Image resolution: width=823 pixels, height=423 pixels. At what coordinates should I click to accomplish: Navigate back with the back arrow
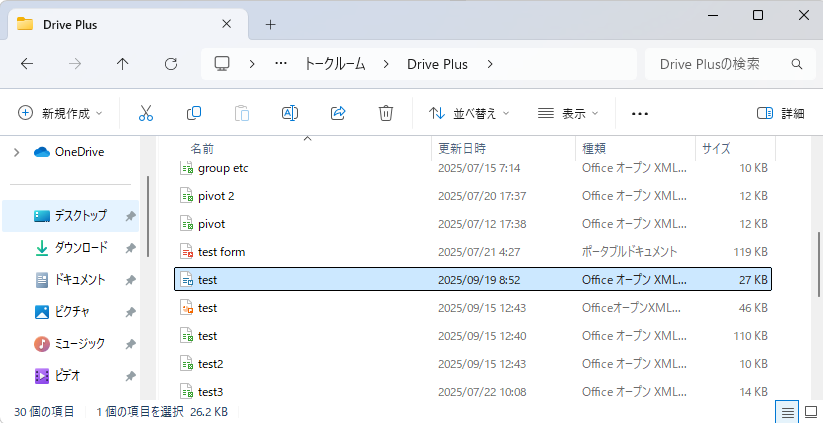coord(27,63)
